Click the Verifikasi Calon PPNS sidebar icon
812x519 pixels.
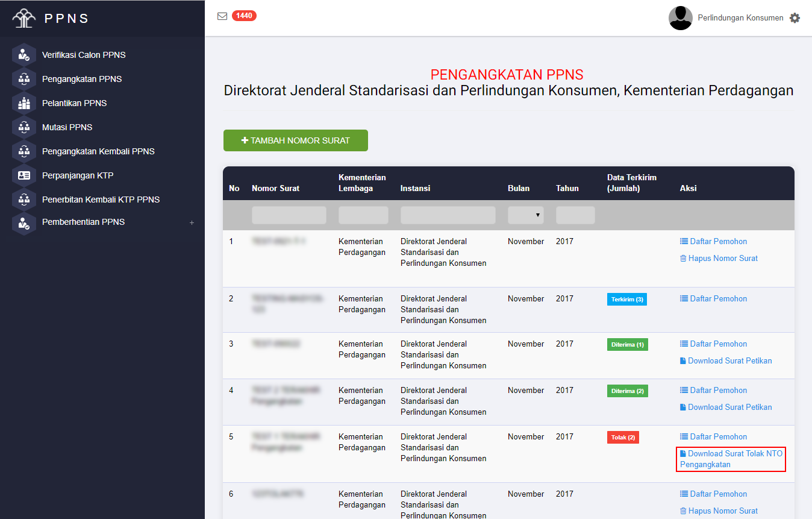(24, 55)
